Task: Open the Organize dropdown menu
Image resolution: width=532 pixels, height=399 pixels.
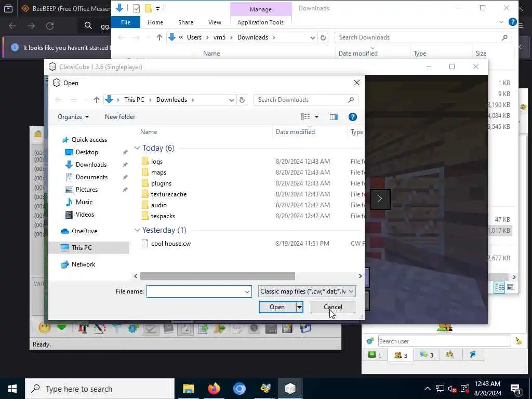Action: [73, 117]
